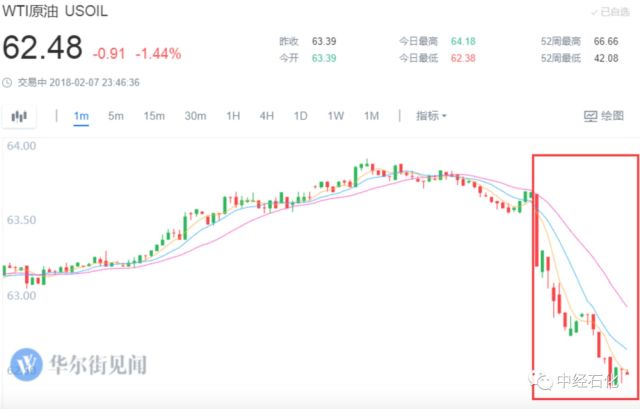
Task: Select the 30m timeframe tab
Action: [195, 116]
